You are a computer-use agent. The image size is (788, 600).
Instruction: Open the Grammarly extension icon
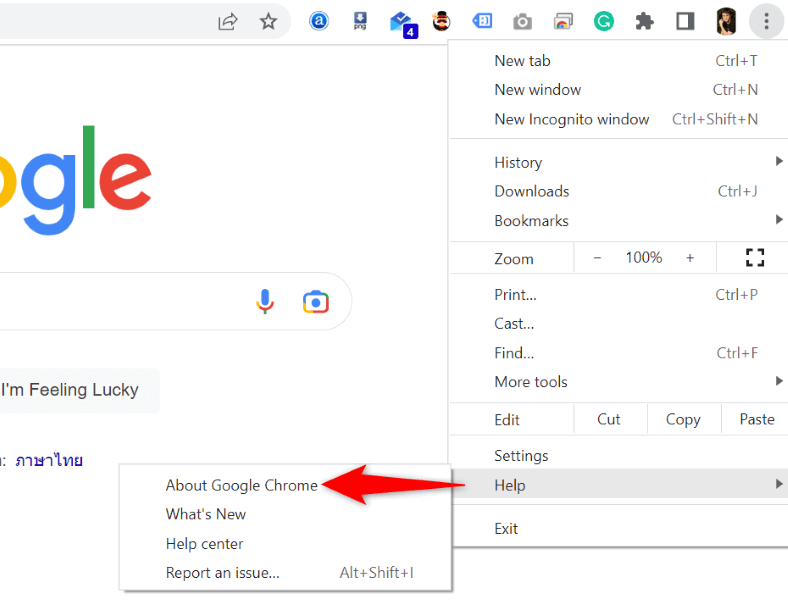click(604, 21)
